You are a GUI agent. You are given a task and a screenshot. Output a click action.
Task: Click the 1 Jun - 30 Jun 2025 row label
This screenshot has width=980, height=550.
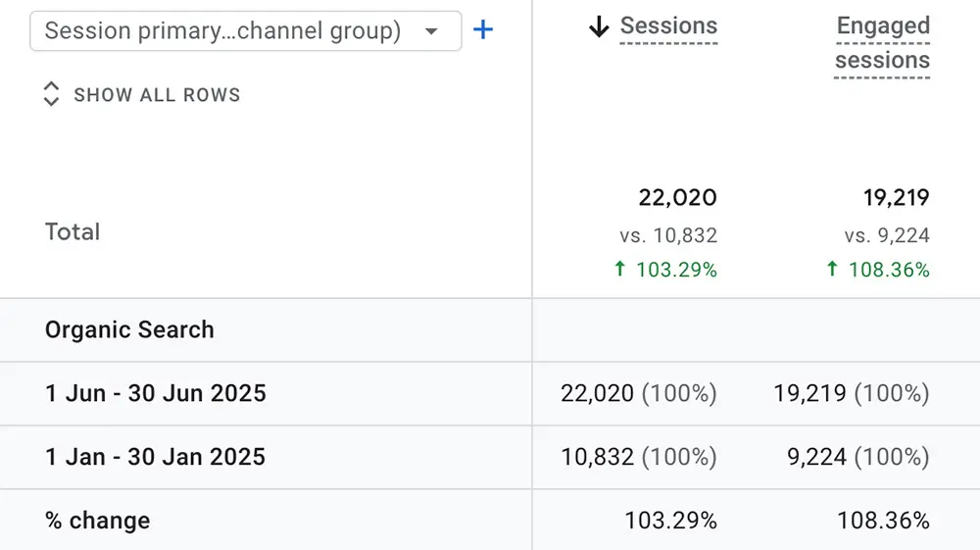pos(156,393)
